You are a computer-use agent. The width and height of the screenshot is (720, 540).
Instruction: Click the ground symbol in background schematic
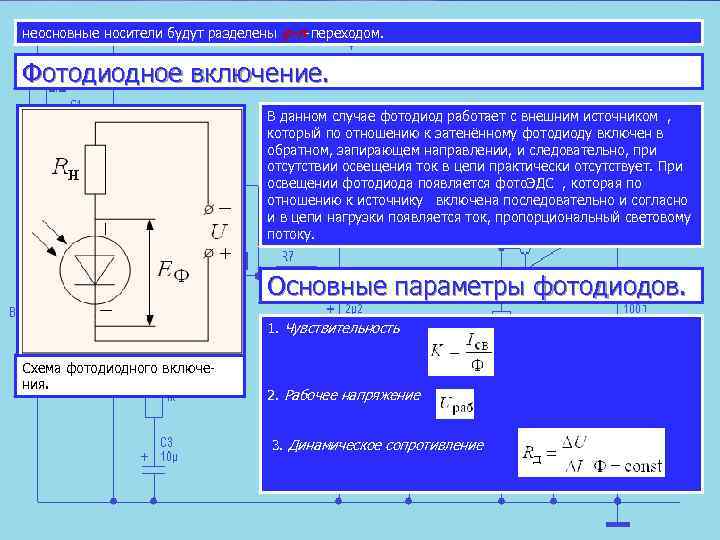[x=618, y=524]
